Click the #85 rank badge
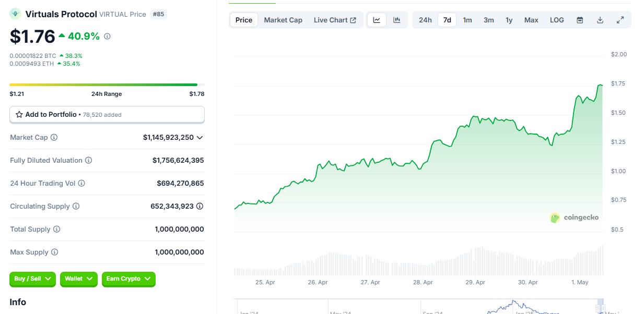Image resolution: width=644 pixels, height=314 pixels. (159, 14)
